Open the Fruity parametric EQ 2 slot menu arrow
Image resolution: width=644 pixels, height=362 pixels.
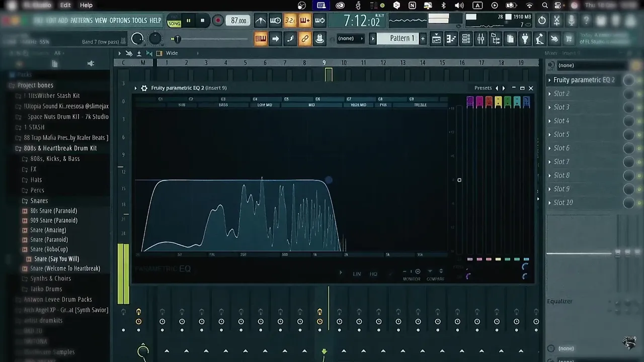pos(549,80)
